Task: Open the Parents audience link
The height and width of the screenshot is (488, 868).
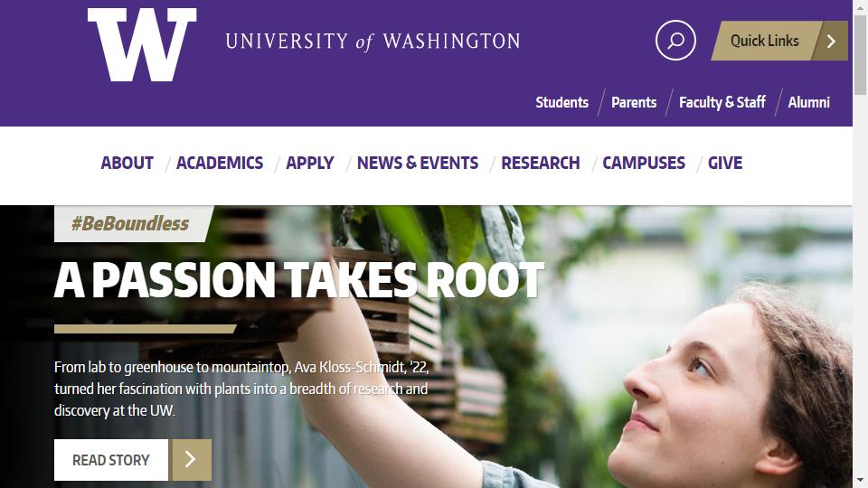Action: pos(634,102)
